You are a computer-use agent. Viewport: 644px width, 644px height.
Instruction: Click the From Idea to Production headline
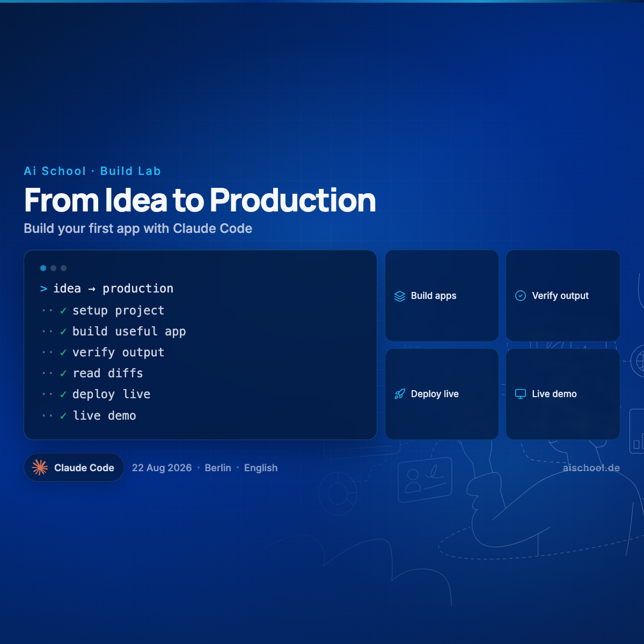coord(200,200)
